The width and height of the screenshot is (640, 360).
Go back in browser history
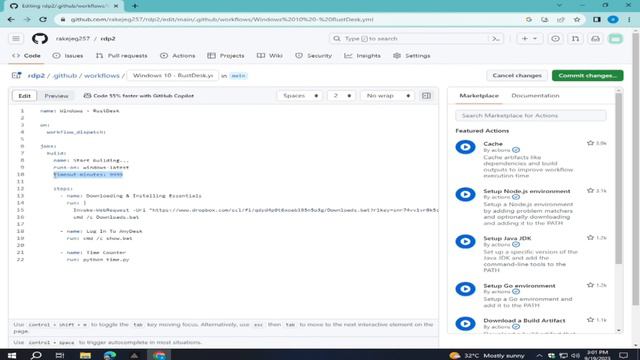11,19
